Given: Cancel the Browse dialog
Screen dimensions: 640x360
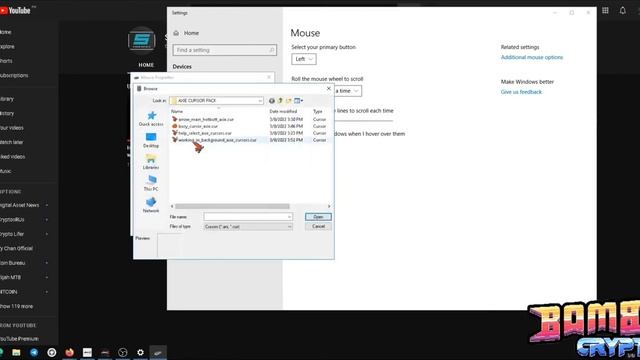Looking at the screenshot, I should click(318, 226).
